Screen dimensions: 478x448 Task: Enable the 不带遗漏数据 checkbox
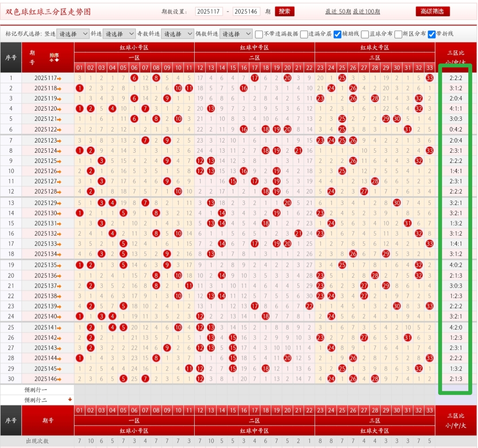tap(259, 34)
